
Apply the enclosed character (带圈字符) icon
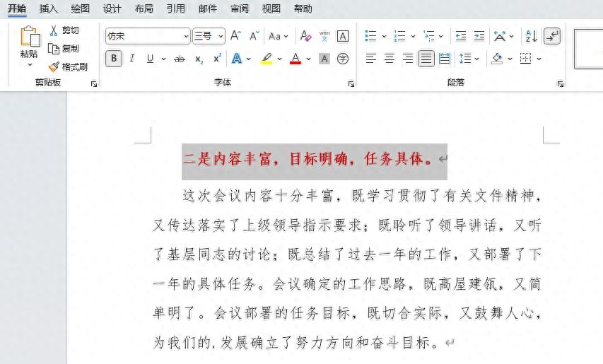click(x=343, y=59)
